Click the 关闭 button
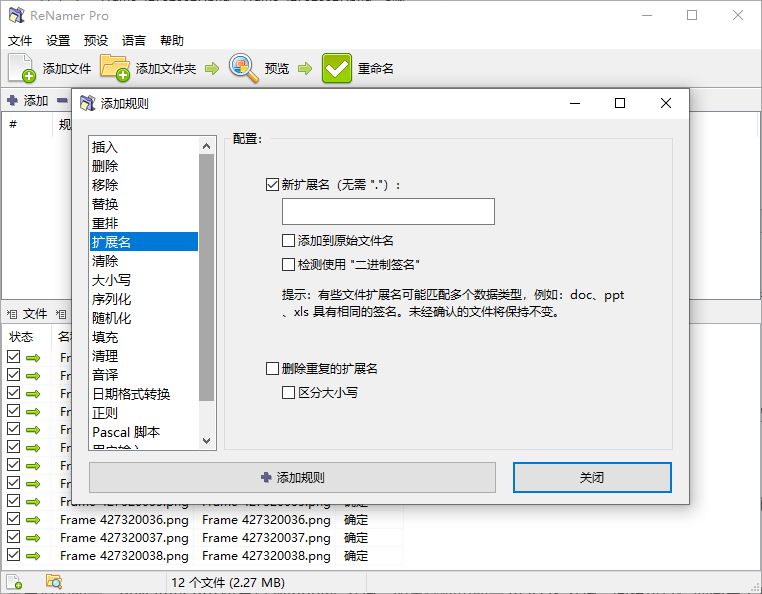Screen dimensions: 762x594 (x=592, y=477)
